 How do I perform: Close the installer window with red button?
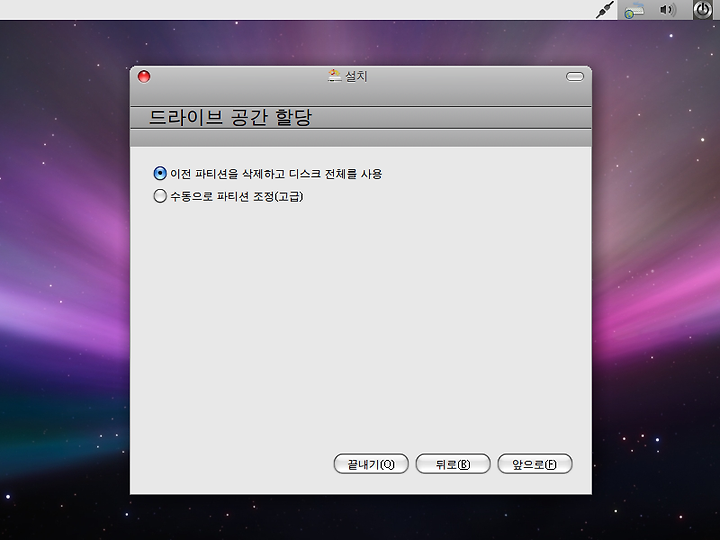coord(144,76)
